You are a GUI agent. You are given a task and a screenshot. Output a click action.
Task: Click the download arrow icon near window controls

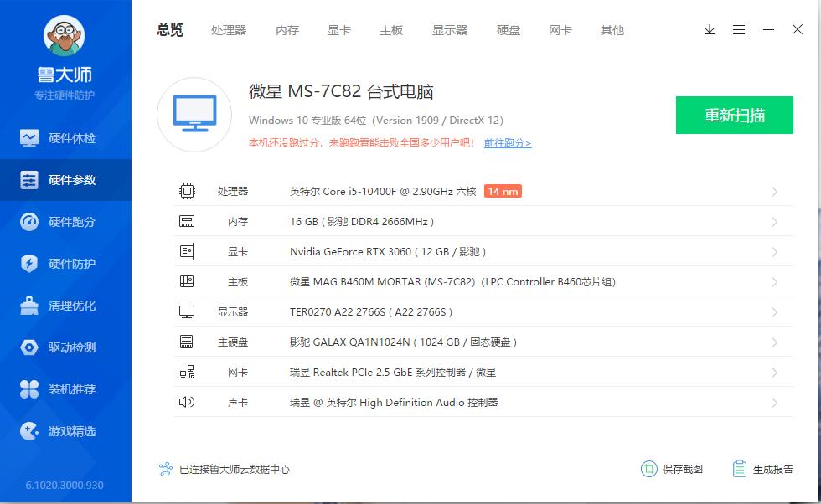point(710,29)
